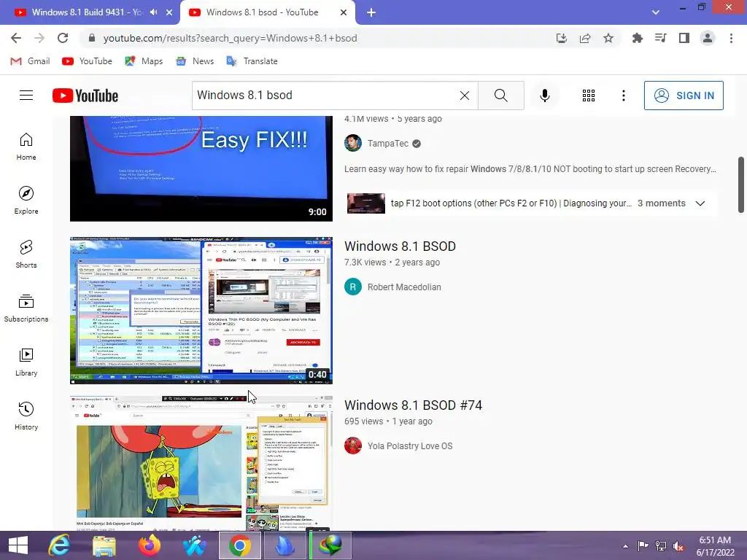Open File Explorer from taskbar
The height and width of the screenshot is (560, 747).
(x=104, y=545)
